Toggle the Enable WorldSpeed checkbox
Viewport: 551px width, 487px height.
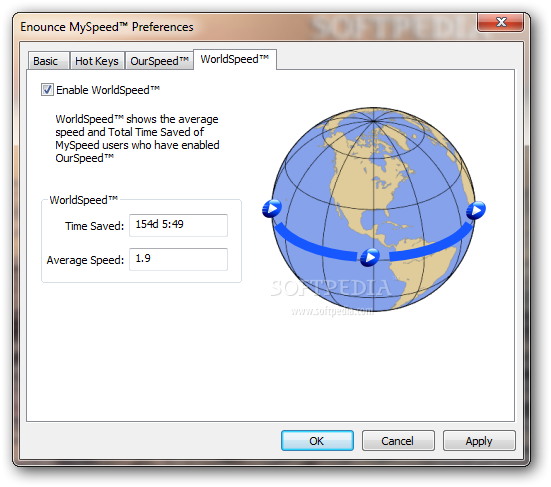point(47,90)
